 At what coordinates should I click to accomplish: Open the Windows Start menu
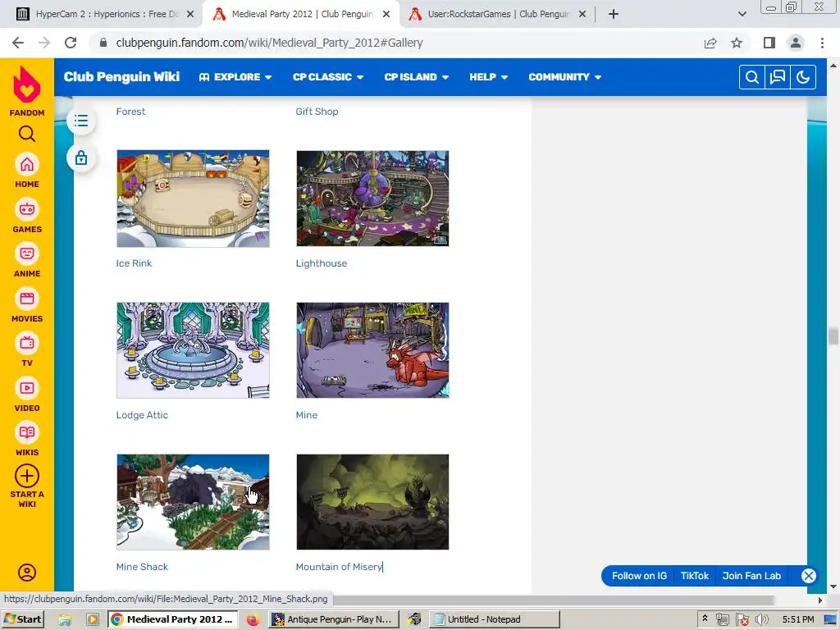click(x=22, y=619)
